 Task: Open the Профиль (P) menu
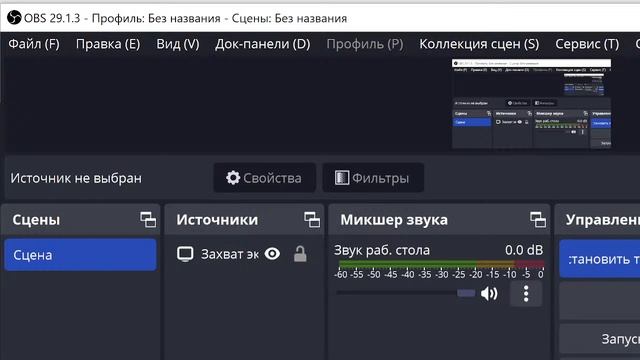364,44
